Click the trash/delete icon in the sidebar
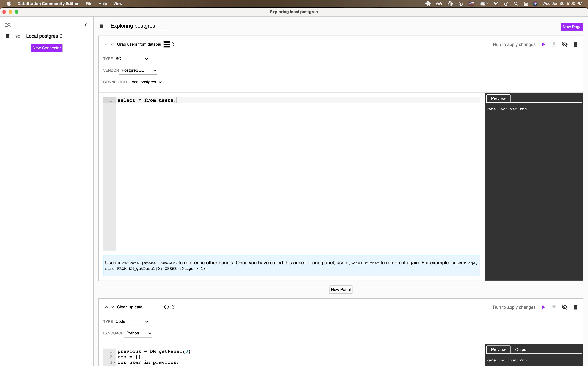The width and height of the screenshot is (588, 366). 8,36
